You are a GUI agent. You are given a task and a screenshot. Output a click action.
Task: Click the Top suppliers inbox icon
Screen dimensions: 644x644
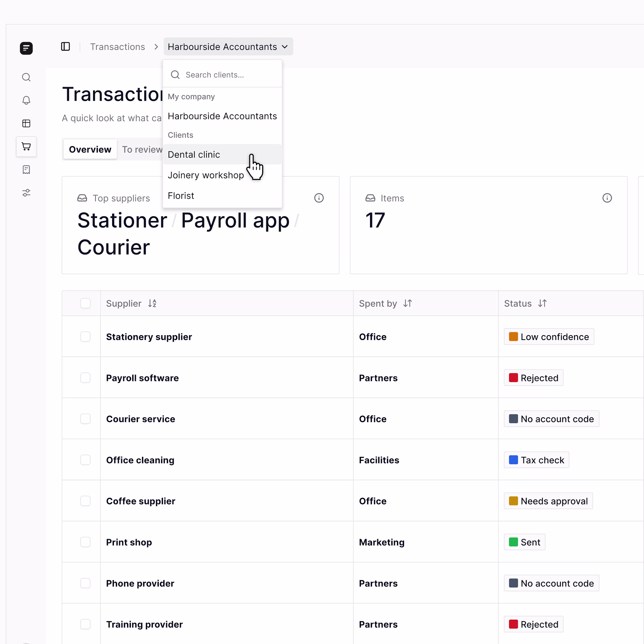point(82,198)
